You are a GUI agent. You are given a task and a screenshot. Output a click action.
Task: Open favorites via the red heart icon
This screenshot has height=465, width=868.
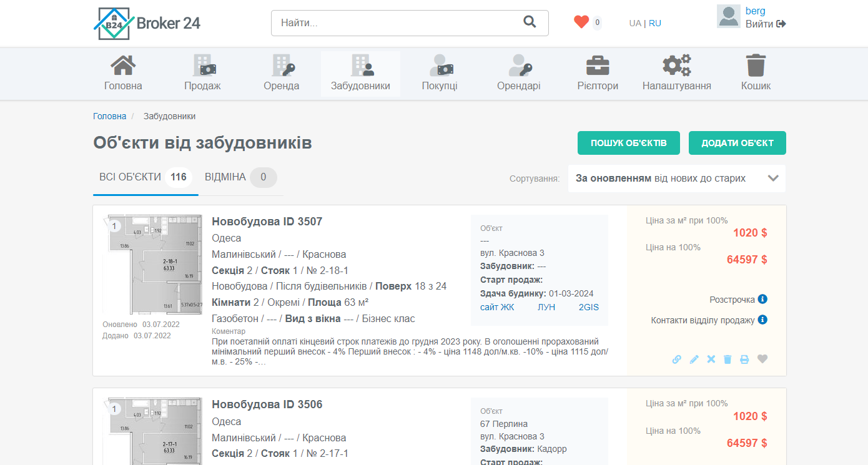click(581, 22)
